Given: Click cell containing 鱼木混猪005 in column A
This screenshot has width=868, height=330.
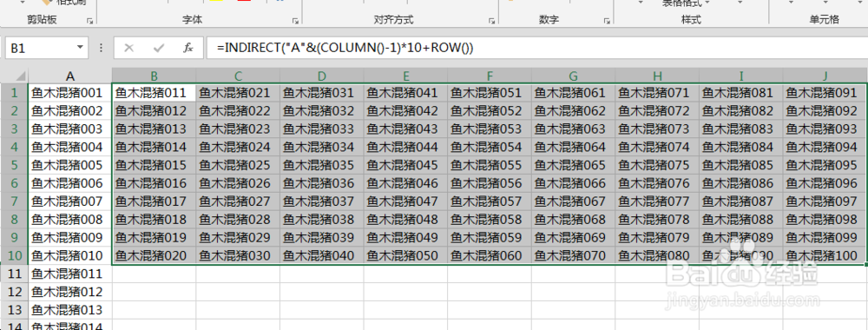Looking at the screenshot, I should tap(70, 165).
